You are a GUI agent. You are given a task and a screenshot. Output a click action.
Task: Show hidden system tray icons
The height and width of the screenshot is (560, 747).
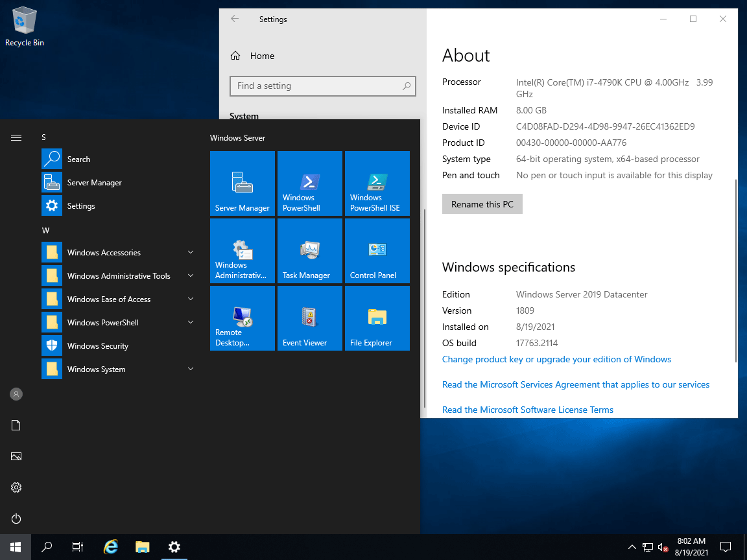632,547
